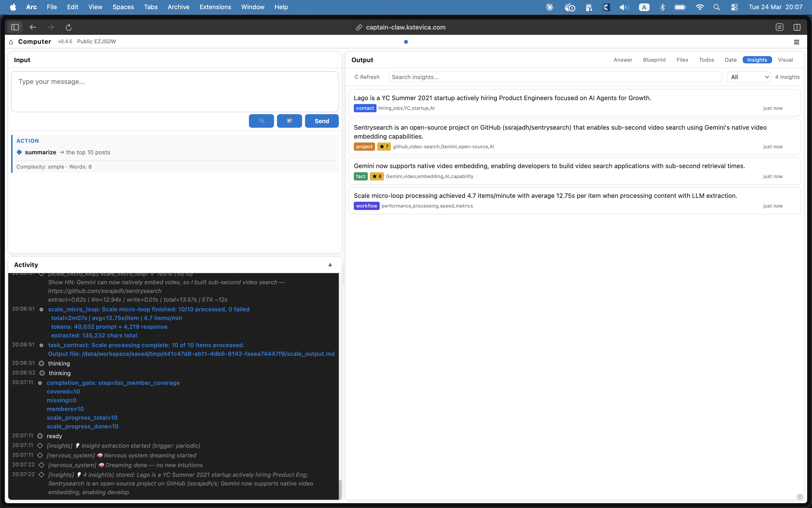Open the Archive menu

179,7
